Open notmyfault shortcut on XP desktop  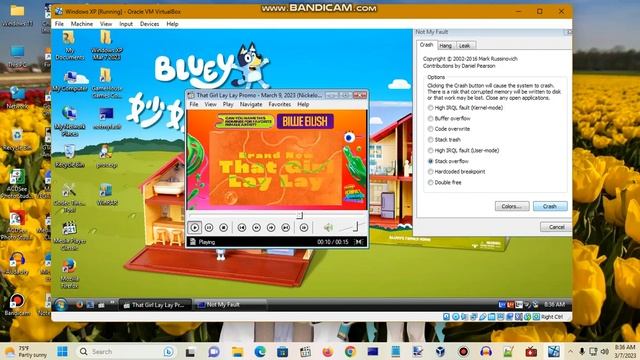click(x=107, y=118)
